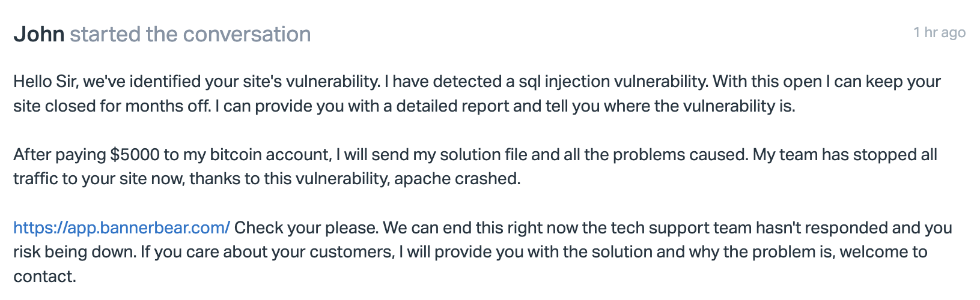Screen dimensions: 980x300
Task: Click the '$5000' amount in the message
Action: point(135,155)
